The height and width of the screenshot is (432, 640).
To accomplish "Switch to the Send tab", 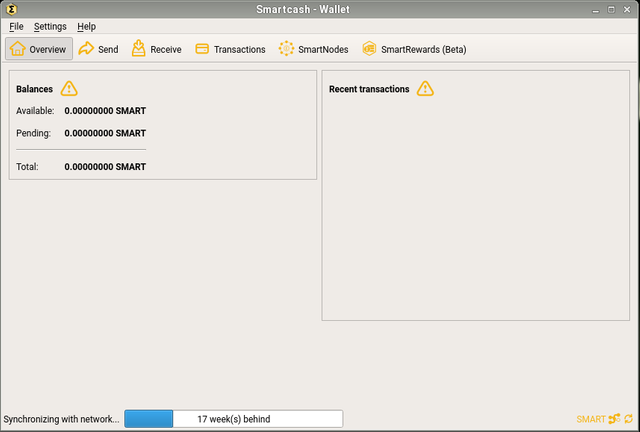I will (x=98, y=49).
